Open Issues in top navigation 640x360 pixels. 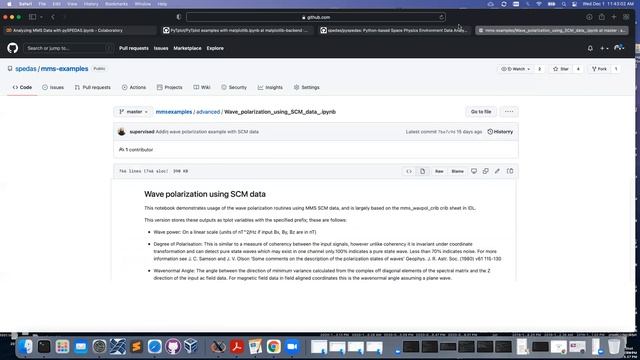pos(161,48)
